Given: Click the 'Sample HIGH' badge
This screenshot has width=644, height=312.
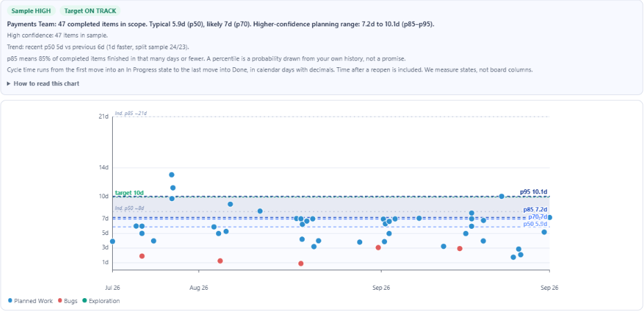Looking at the screenshot, I should [x=31, y=11].
